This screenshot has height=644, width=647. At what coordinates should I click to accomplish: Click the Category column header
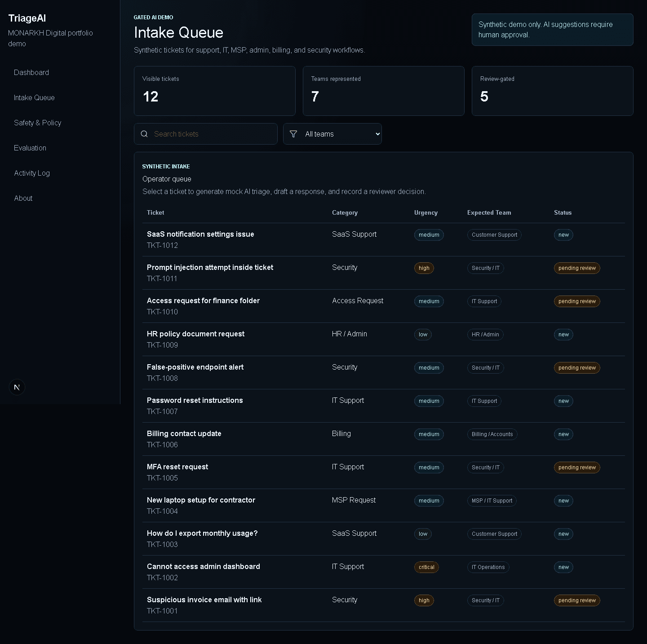click(x=345, y=212)
